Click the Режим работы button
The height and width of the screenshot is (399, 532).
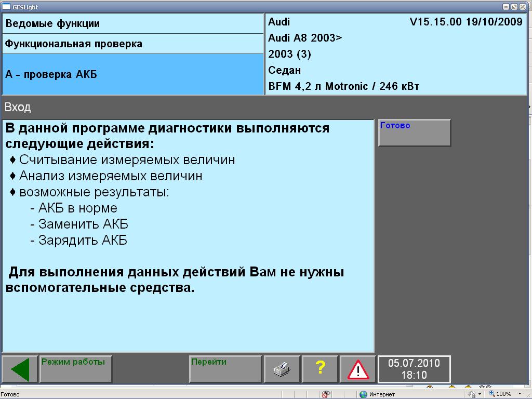(75, 369)
